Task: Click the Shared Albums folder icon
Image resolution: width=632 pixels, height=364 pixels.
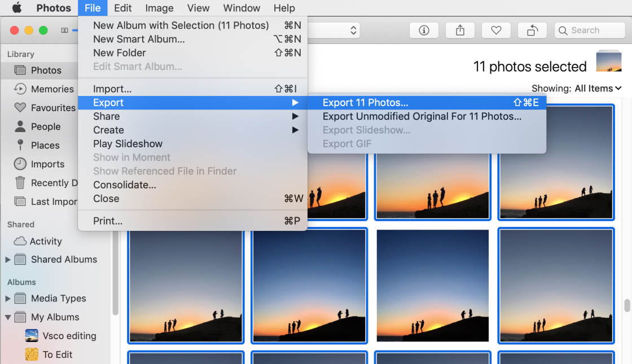Action: pyautogui.click(x=20, y=259)
